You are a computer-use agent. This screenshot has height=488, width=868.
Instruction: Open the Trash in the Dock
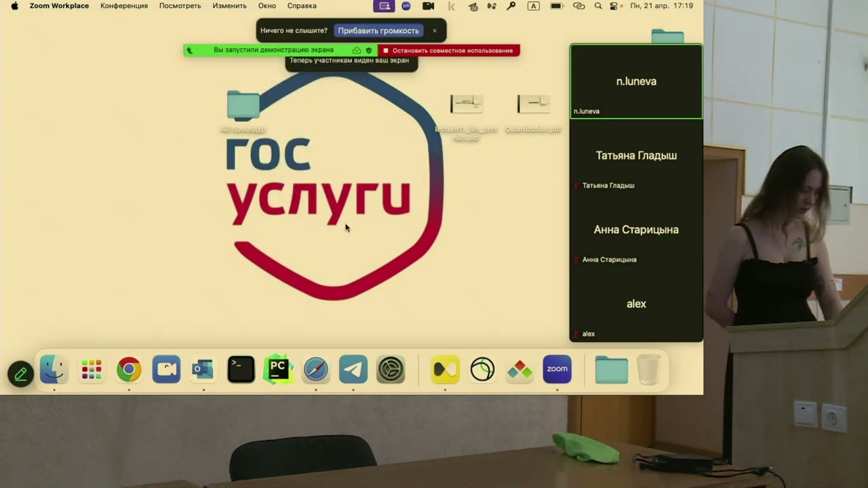(x=649, y=369)
